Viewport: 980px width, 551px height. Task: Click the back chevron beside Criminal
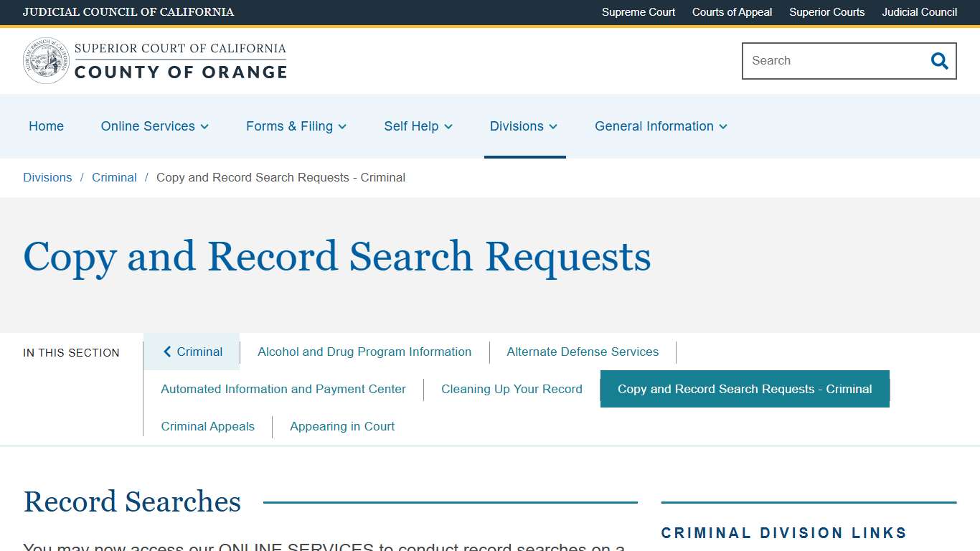[167, 352]
